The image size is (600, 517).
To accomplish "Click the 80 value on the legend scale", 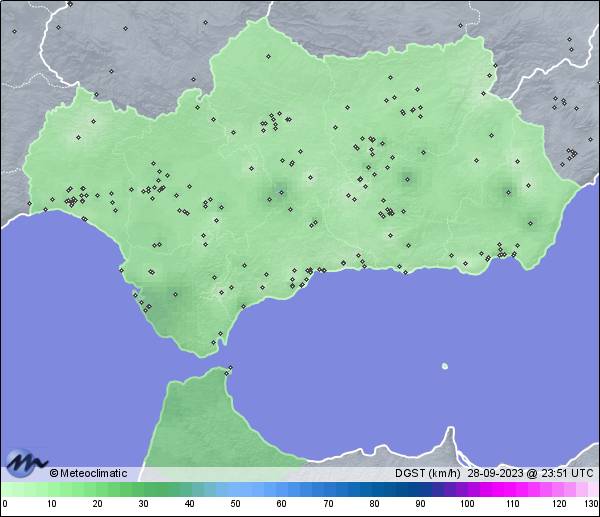I will (x=374, y=503).
